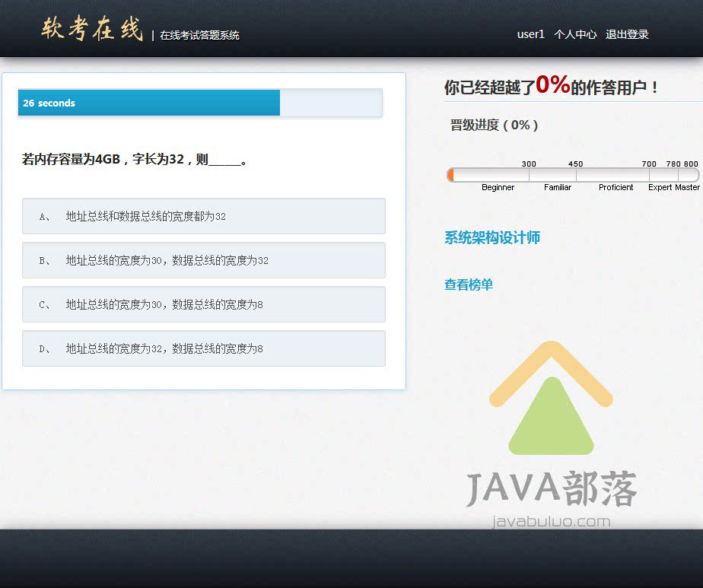This screenshot has height=588, width=703.
Task: Click the 软考在线 site logo
Action: pos(92,30)
